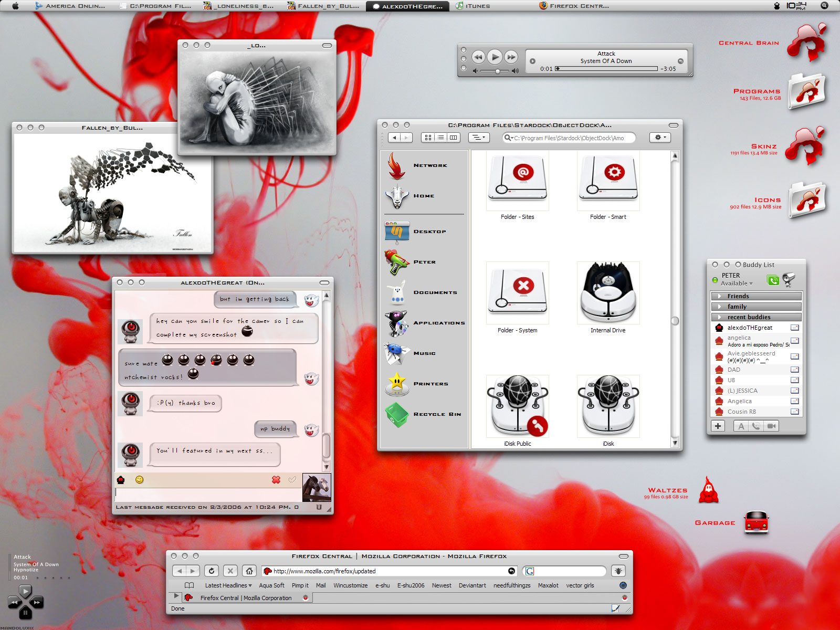Open the Garbage desktop icon
Image resolution: width=840 pixels, height=630 pixels.
[x=757, y=522]
